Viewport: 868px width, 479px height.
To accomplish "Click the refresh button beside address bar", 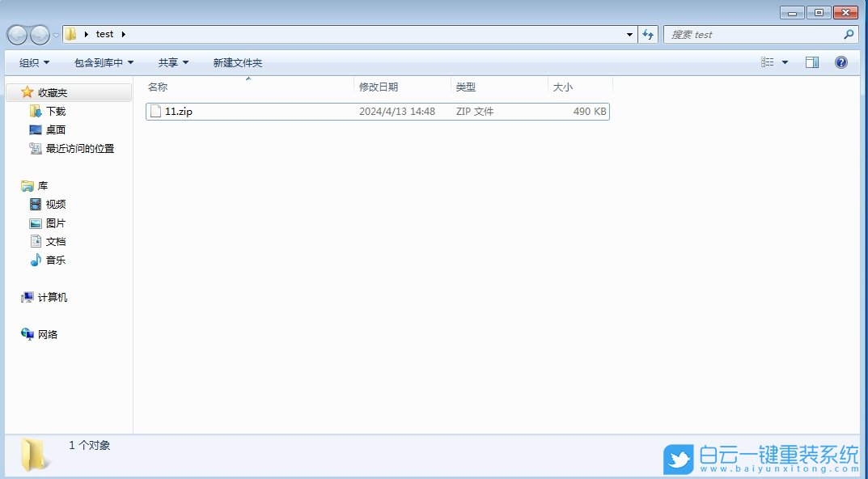I will coord(648,34).
